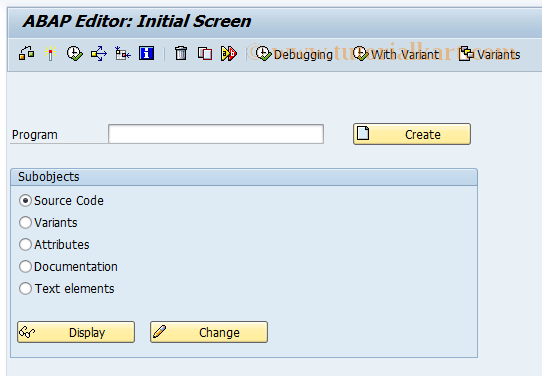542x376 pixels.
Task: Click the Change button
Action: [209, 332]
